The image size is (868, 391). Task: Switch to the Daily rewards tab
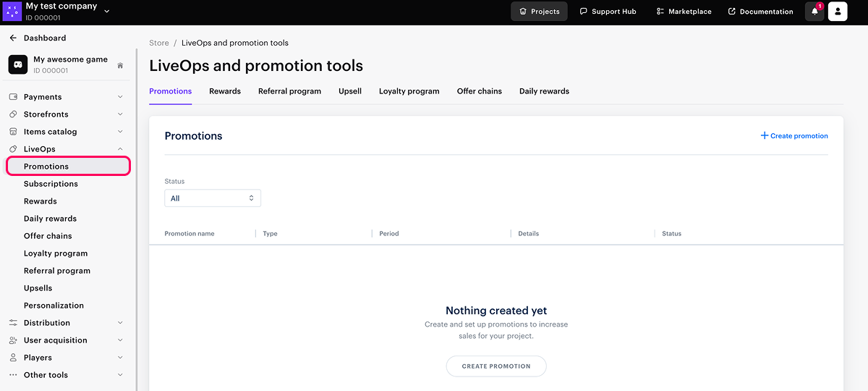[x=544, y=91]
